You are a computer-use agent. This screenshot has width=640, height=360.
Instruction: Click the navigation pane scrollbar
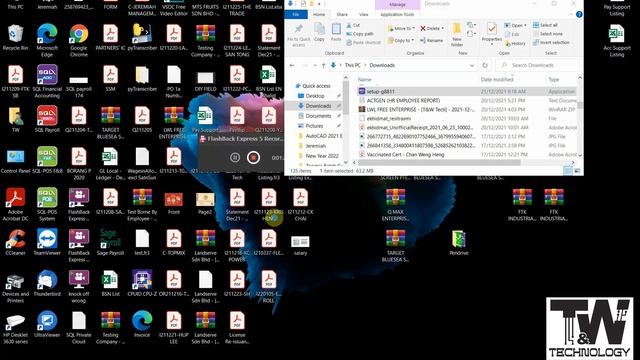tap(346, 98)
